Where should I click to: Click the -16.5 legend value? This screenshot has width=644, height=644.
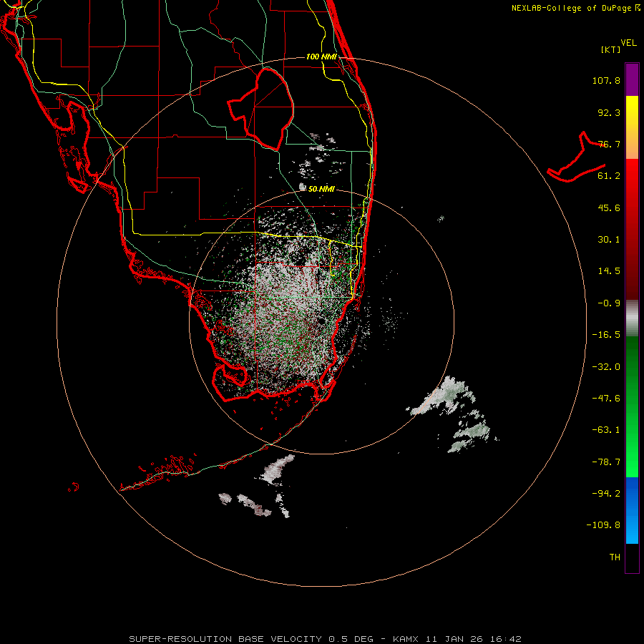pos(606,335)
